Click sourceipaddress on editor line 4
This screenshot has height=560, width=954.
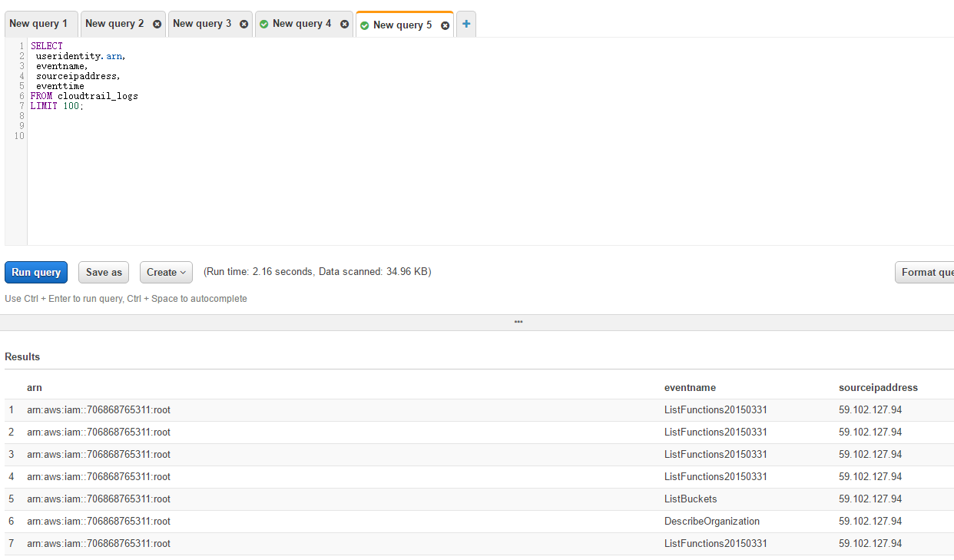(78, 76)
